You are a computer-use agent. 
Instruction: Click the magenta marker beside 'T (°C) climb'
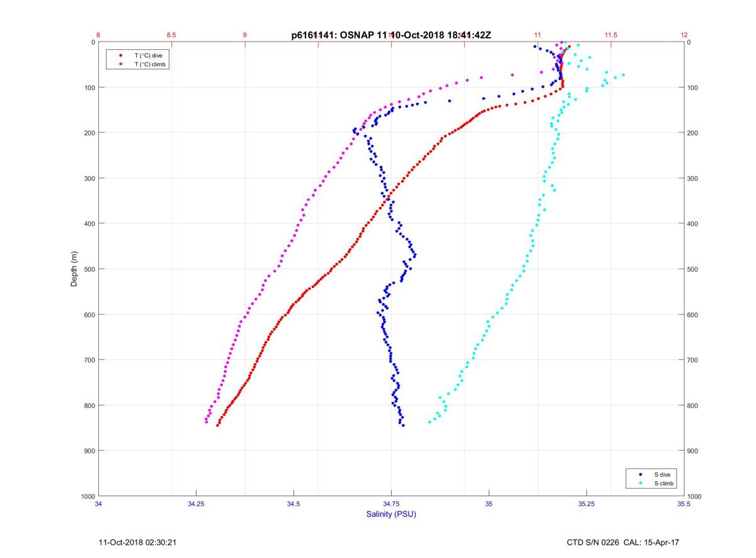click(x=120, y=64)
